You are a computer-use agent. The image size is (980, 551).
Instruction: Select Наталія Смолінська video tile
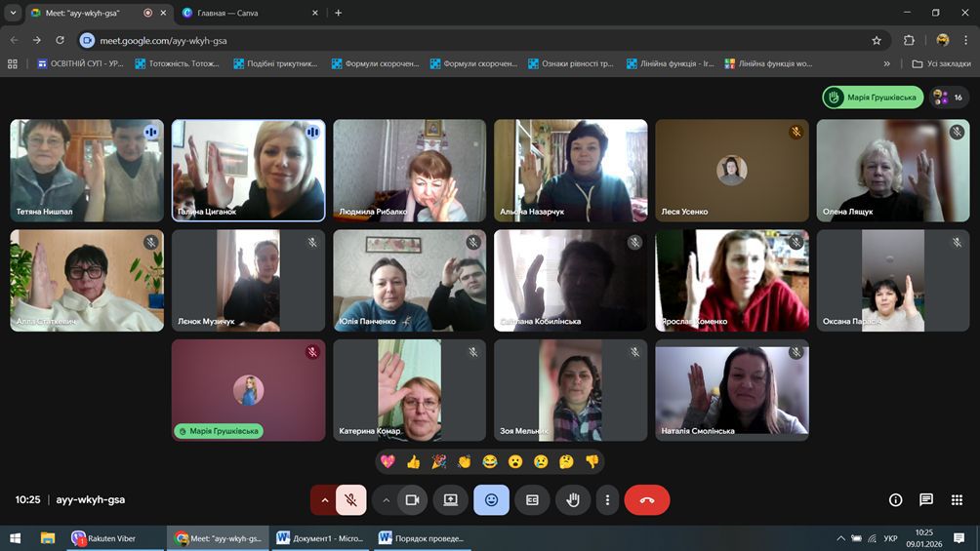tap(731, 390)
